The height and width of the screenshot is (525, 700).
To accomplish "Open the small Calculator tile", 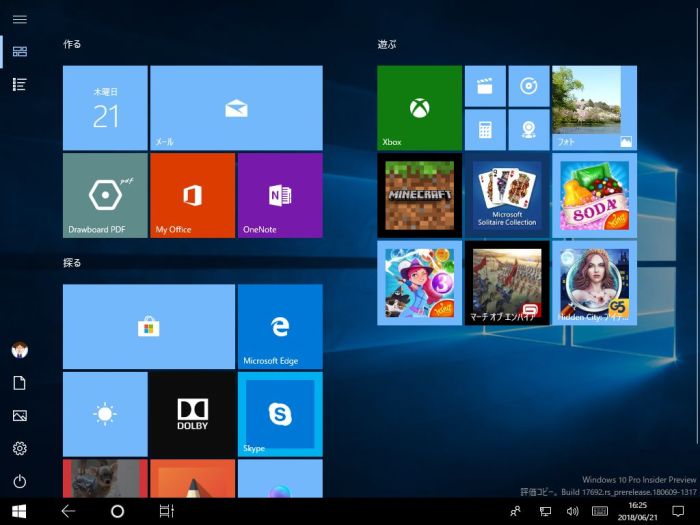I will pos(485,130).
